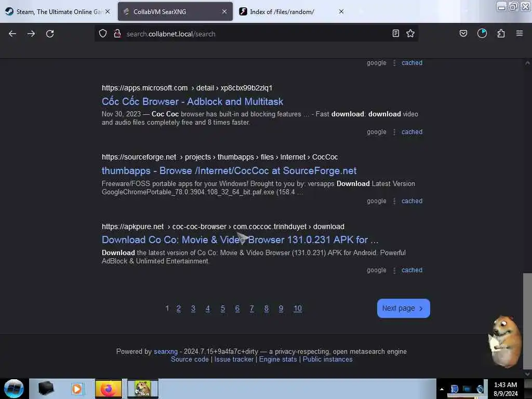Go to results page 4
This screenshot has height=399, width=532.
pos(208,309)
